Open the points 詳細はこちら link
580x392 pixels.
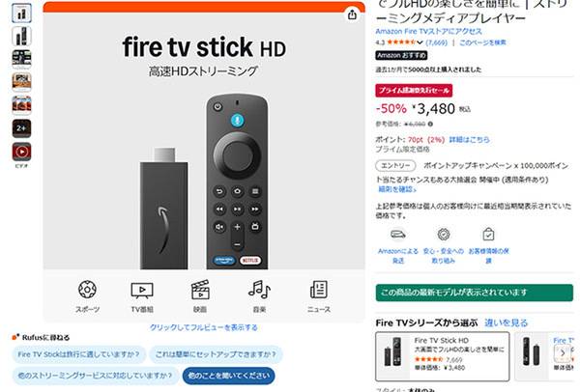(469, 140)
